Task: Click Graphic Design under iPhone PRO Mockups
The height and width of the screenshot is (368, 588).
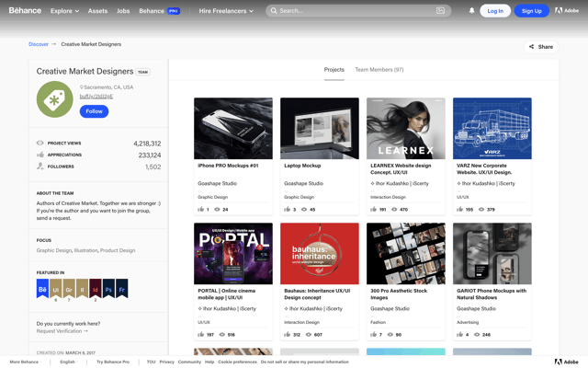Action: pyautogui.click(x=212, y=197)
